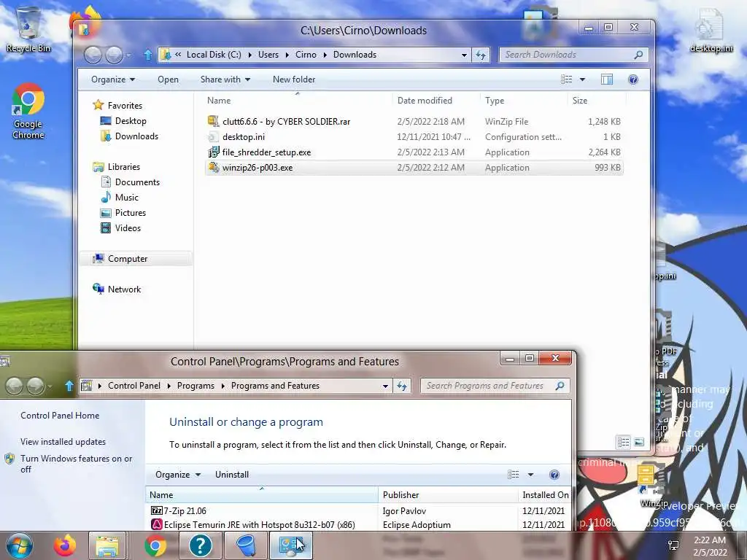Image resolution: width=747 pixels, height=560 pixels.
Task: Sort Downloads by Date modified column
Action: point(436,101)
